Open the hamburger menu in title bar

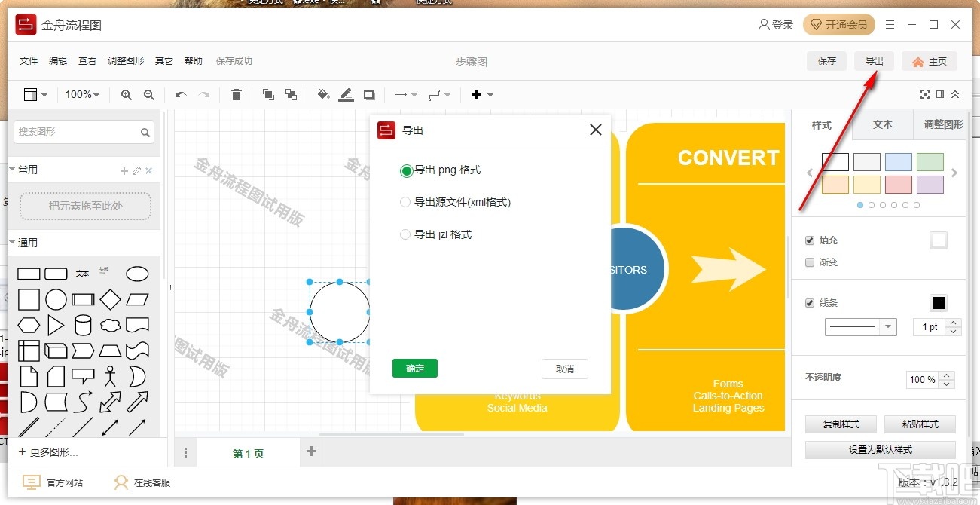tap(890, 25)
